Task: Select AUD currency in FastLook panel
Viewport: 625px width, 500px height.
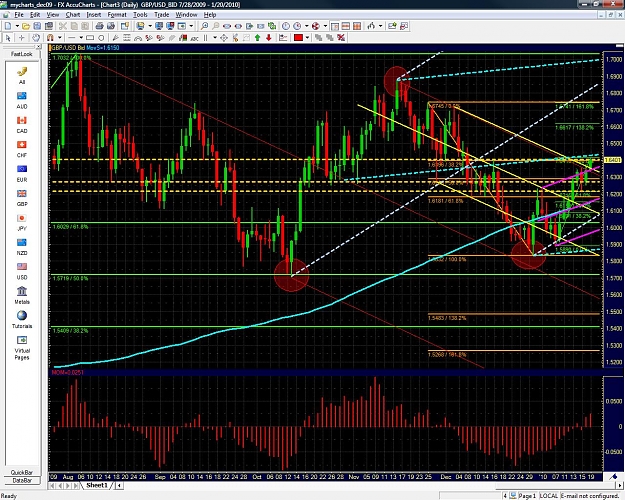Action: click(22, 100)
